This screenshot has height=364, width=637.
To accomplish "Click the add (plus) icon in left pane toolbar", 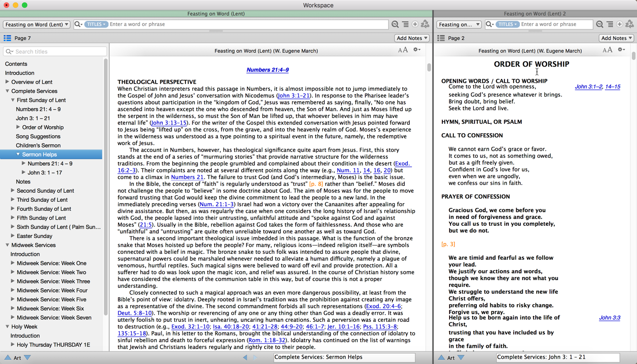I will point(415,24).
